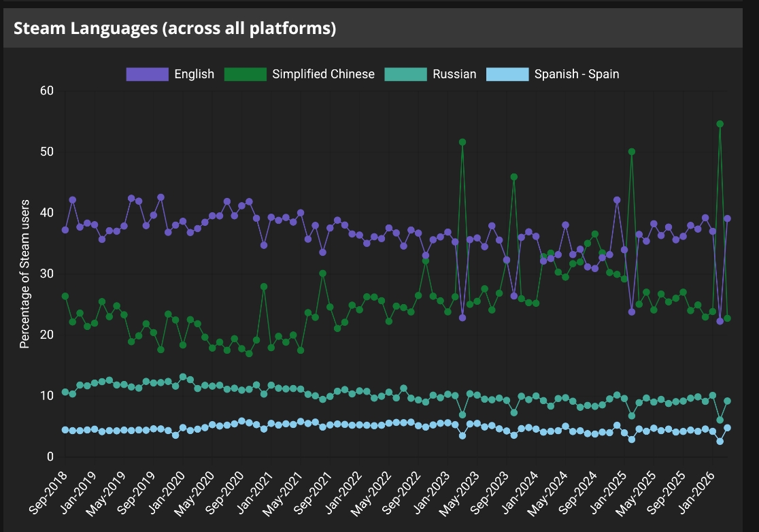Click the last Russian data point

(727, 401)
